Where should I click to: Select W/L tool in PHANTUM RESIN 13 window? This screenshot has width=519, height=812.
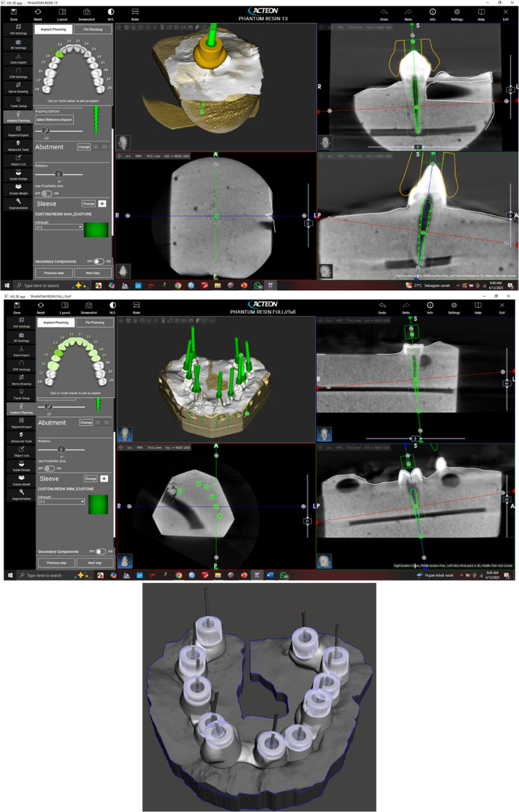[x=111, y=15]
